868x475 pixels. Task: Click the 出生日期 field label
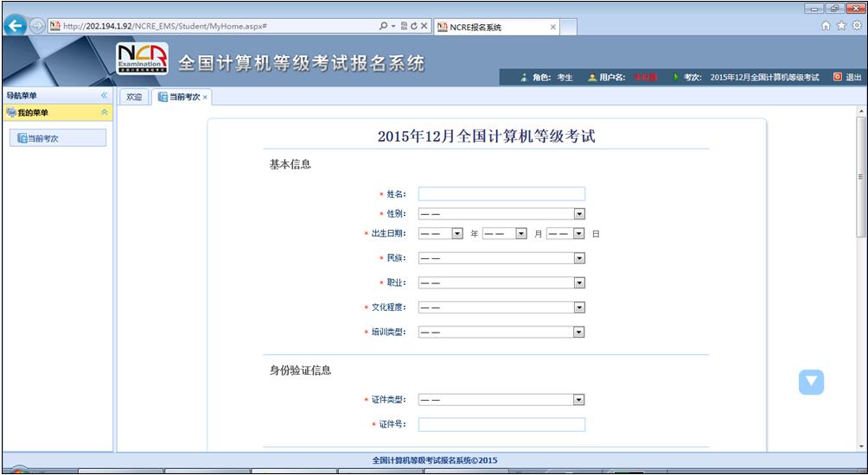(388, 234)
